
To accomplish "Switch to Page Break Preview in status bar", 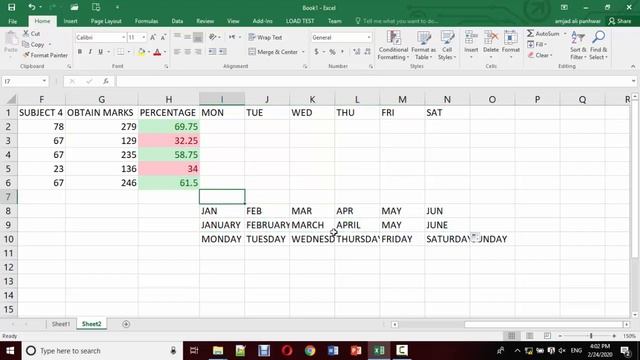I will 547,336.
